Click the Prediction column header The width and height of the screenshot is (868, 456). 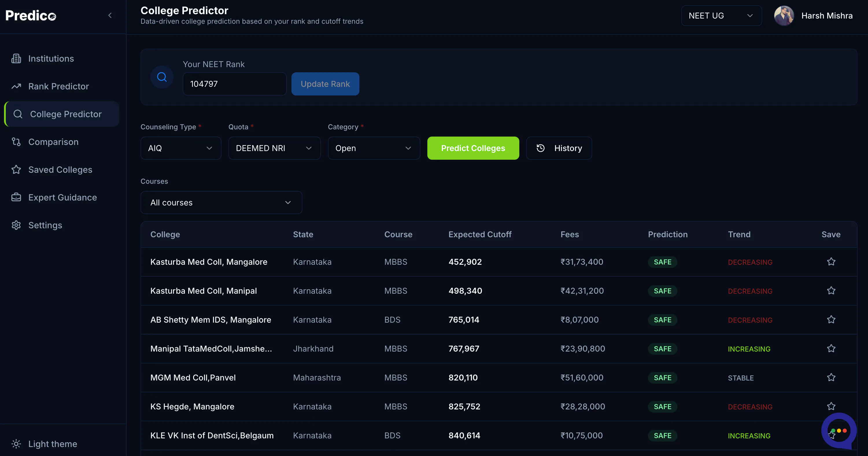(668, 234)
